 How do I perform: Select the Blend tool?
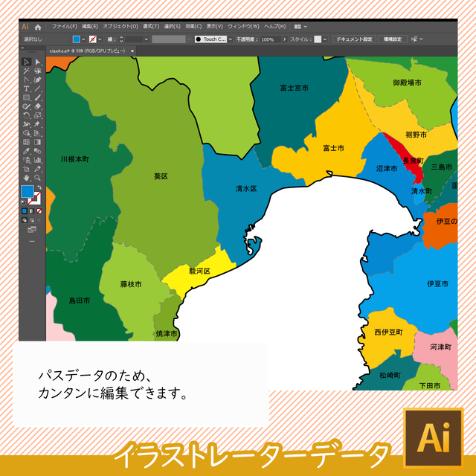[x=38, y=151]
